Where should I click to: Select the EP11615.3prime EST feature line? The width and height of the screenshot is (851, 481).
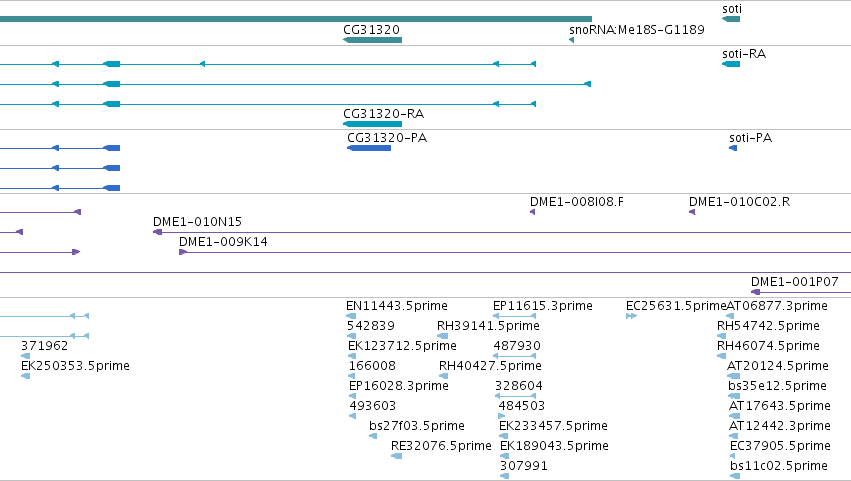click(x=515, y=316)
